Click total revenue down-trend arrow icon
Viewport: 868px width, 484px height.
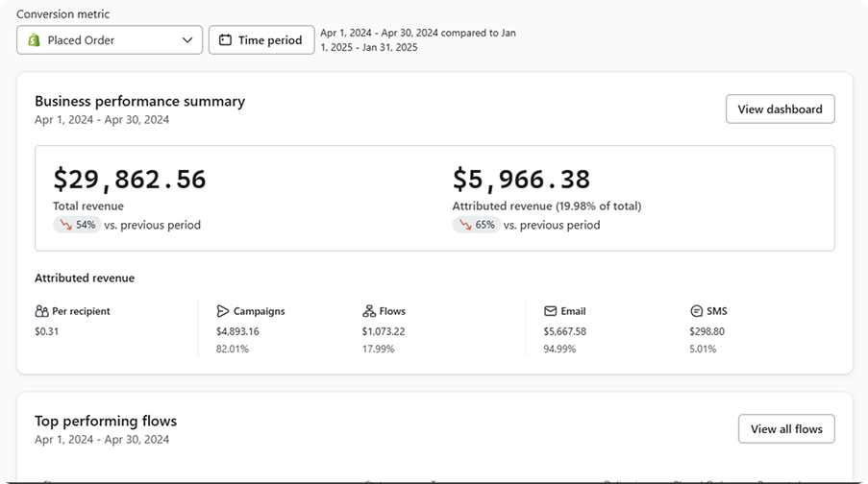click(65, 225)
